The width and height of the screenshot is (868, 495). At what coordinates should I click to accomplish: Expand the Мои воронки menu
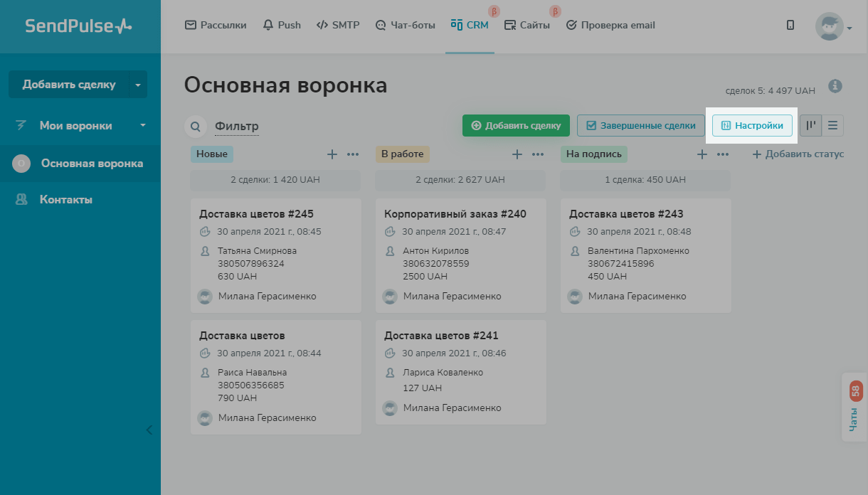(x=80, y=126)
